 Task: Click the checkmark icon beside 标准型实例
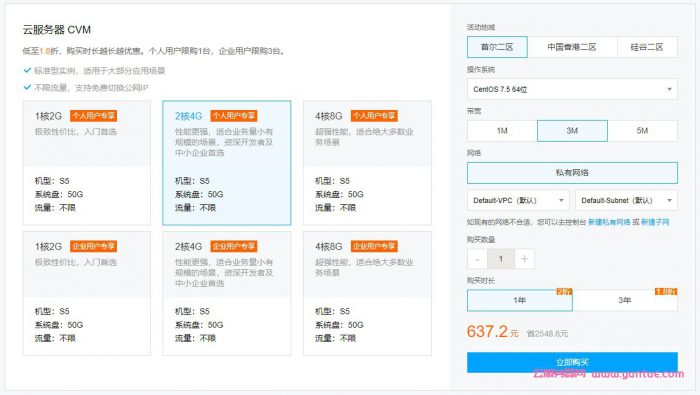click(27, 70)
